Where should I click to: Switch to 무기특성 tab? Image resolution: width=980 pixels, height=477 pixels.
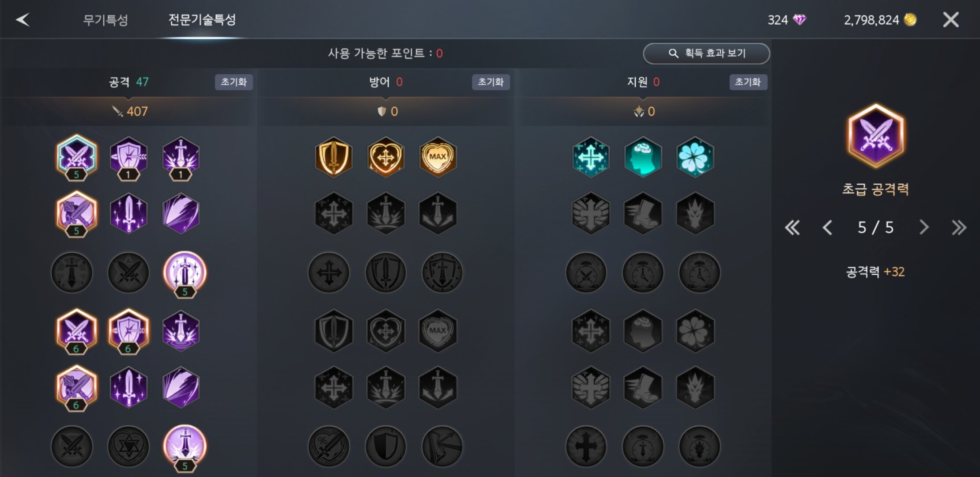(106, 20)
